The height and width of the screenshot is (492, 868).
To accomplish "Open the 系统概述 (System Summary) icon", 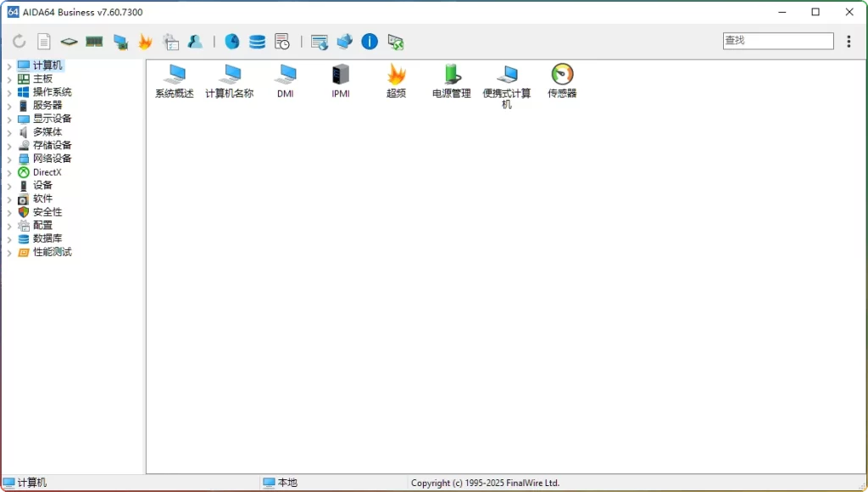I will tap(174, 81).
